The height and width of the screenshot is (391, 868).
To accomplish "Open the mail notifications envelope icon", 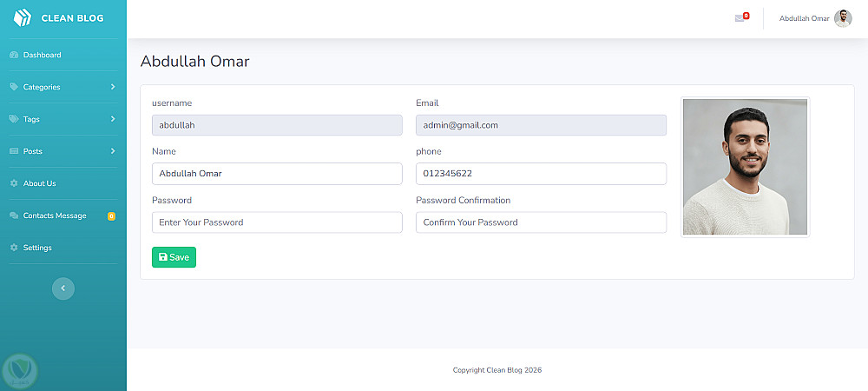I will 740,18.
